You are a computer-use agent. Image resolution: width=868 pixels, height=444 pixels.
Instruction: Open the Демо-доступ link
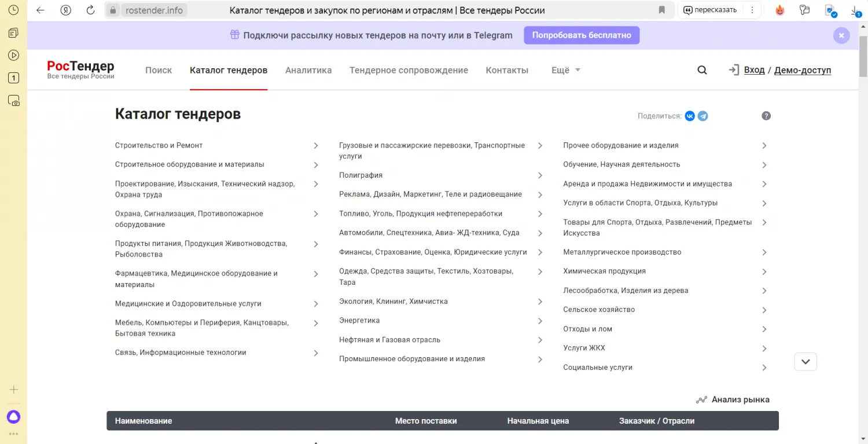click(802, 70)
